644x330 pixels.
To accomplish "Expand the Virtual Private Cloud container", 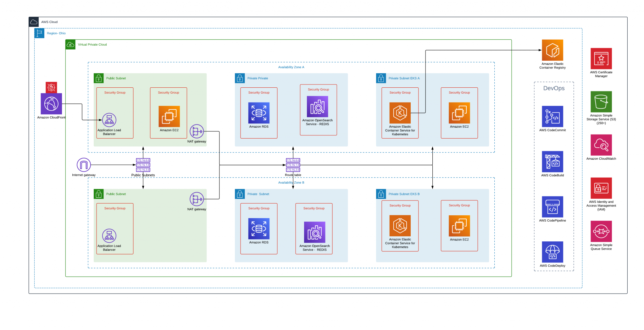I will point(70,44).
